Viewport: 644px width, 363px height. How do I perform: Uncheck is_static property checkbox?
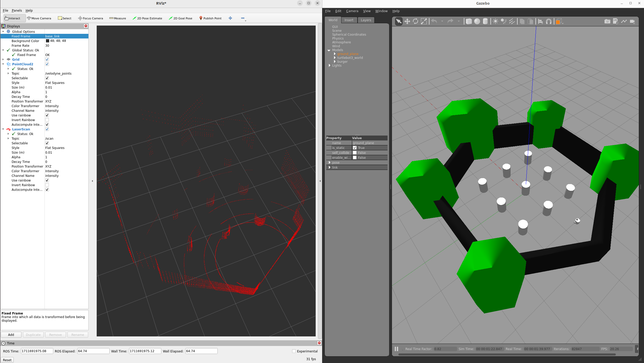pyautogui.click(x=355, y=148)
